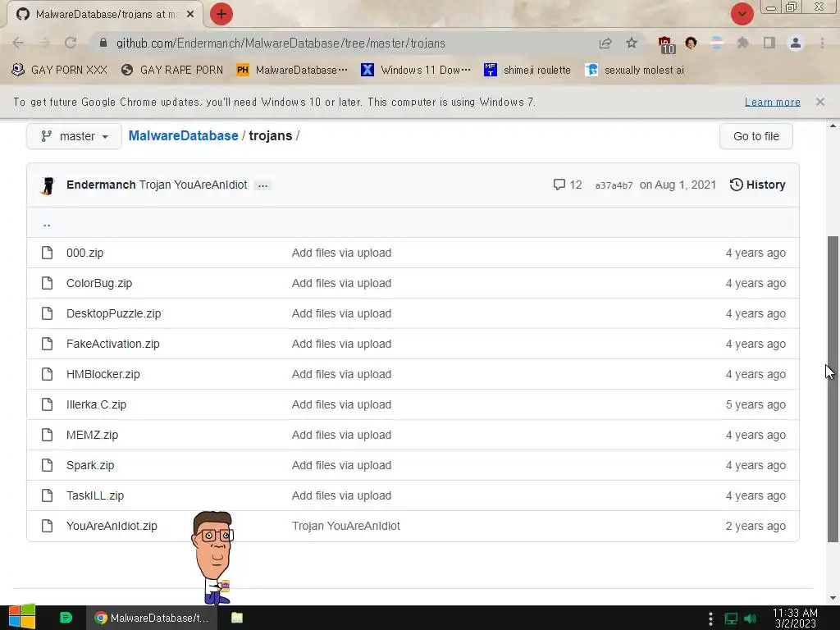Open the MalwareDatabase breadcrumb link

(x=183, y=135)
